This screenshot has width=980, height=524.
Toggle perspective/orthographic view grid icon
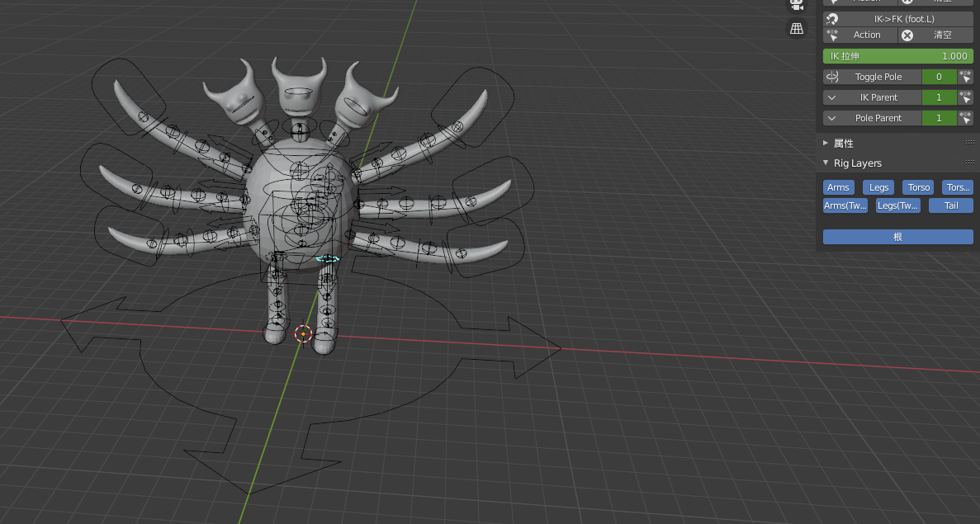pyautogui.click(x=796, y=29)
